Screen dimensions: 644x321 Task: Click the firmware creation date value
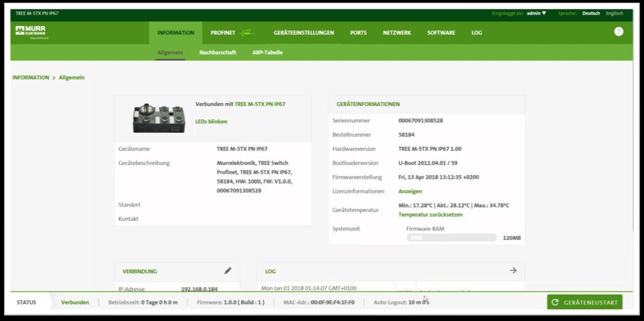point(438,177)
